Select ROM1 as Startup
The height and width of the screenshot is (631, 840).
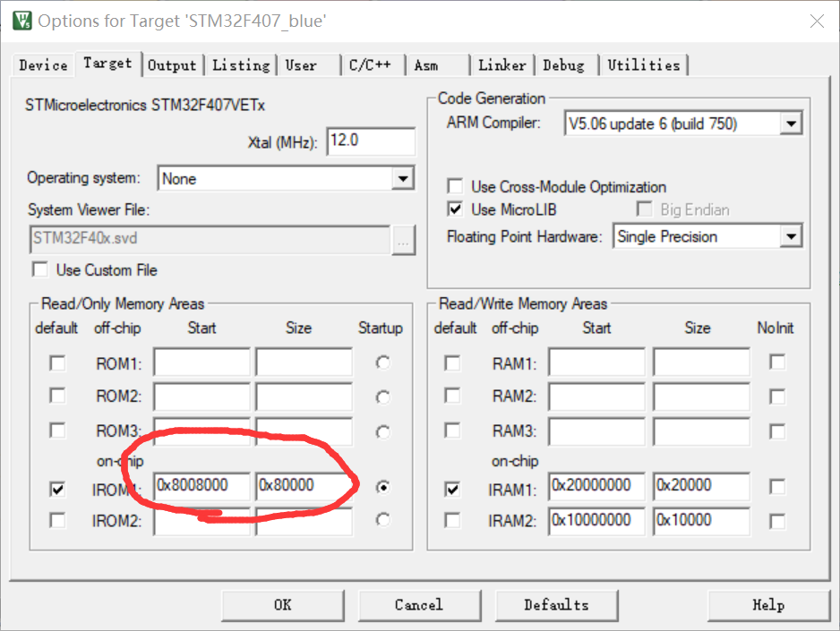383,362
